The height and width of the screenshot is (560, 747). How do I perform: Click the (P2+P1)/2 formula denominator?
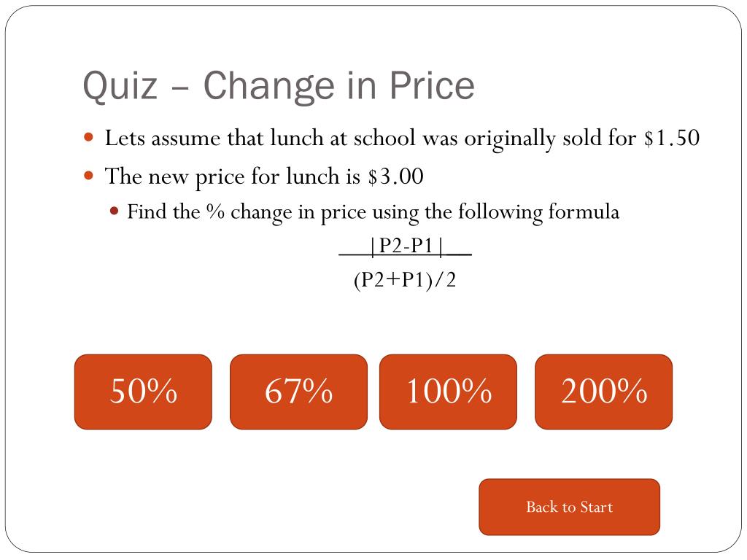(x=405, y=279)
